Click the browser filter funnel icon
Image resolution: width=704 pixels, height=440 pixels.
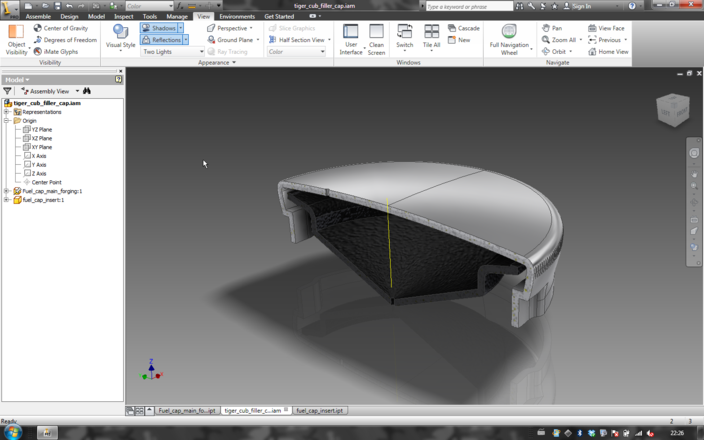(7, 91)
